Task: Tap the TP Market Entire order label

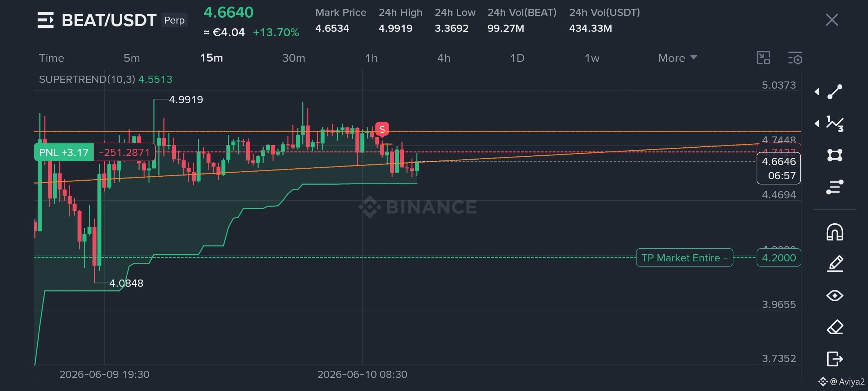Action: point(684,258)
